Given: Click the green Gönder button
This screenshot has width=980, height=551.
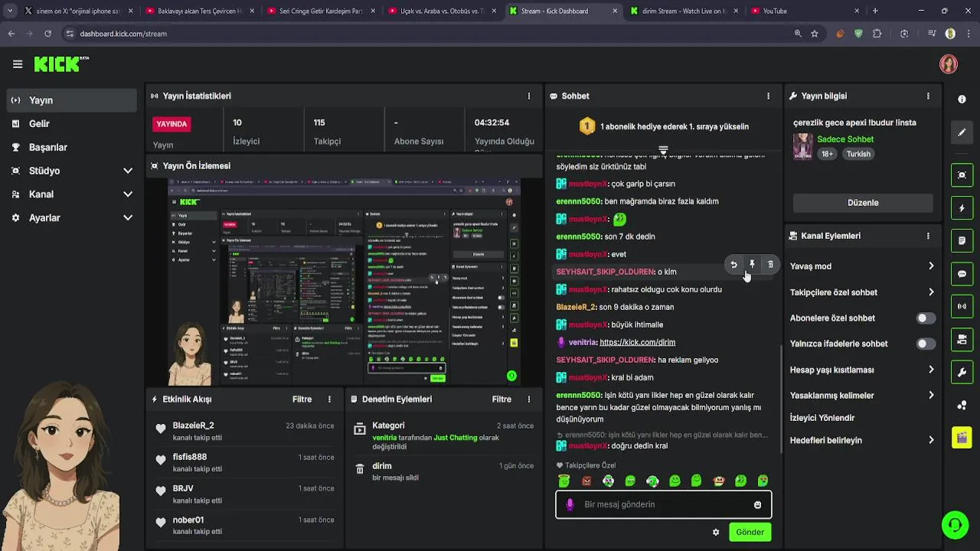Looking at the screenshot, I should (750, 532).
